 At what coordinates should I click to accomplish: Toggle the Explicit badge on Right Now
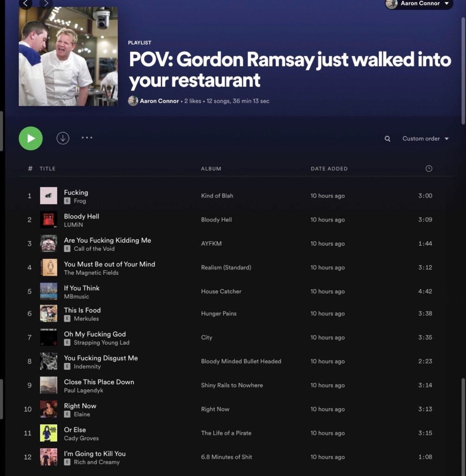click(67, 414)
